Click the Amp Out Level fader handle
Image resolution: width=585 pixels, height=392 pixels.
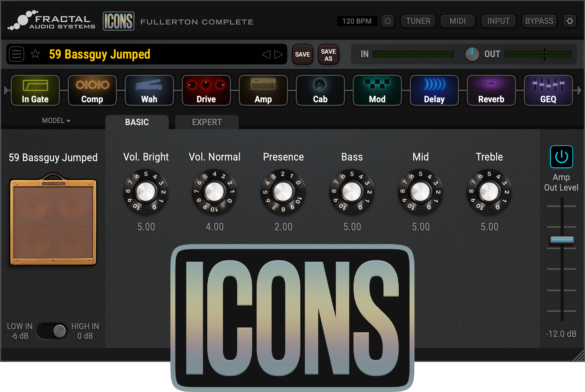[x=562, y=240]
